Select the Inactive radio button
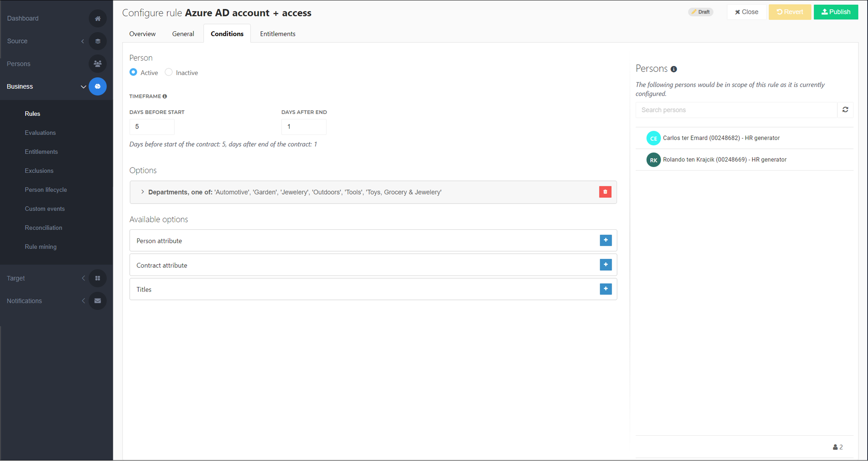Image resolution: width=868 pixels, height=461 pixels. coord(169,72)
